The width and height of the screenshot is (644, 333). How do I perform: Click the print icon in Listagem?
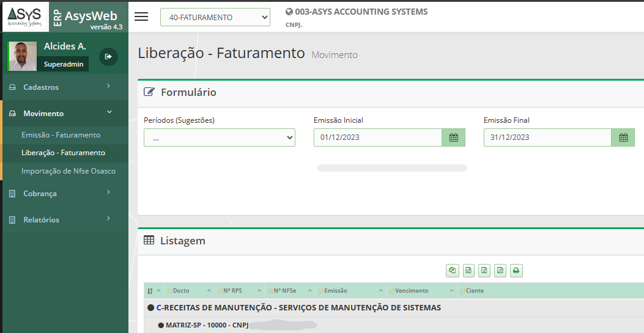[516, 271]
